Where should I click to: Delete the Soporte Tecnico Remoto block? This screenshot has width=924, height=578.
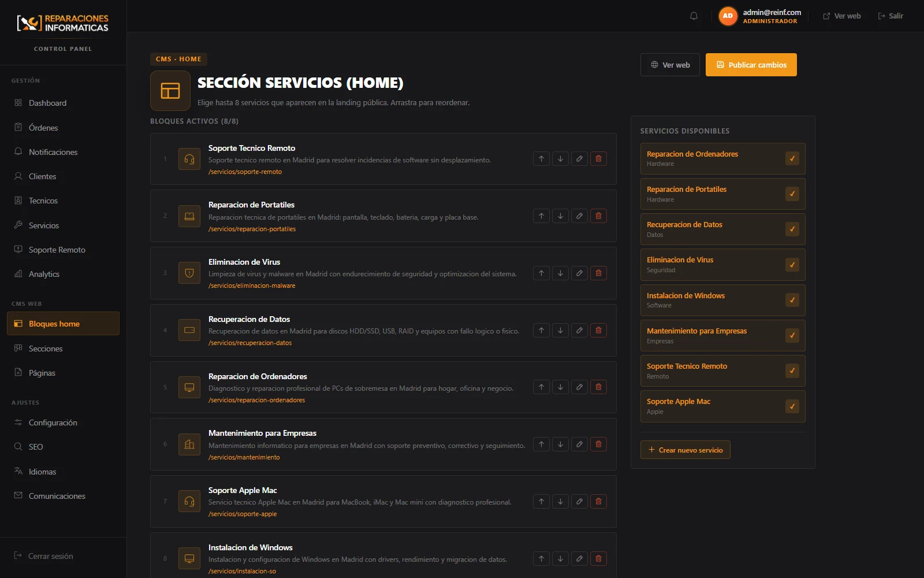coord(598,159)
